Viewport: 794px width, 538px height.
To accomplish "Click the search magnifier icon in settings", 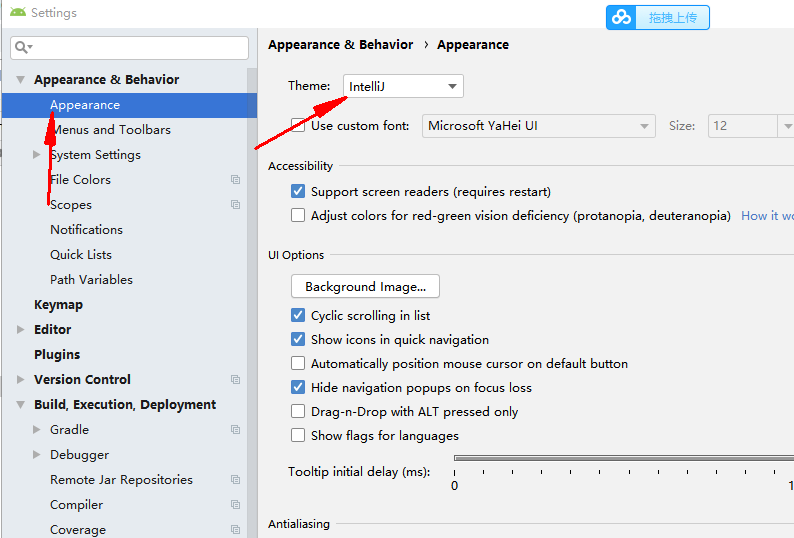I will pyautogui.click(x=21, y=48).
